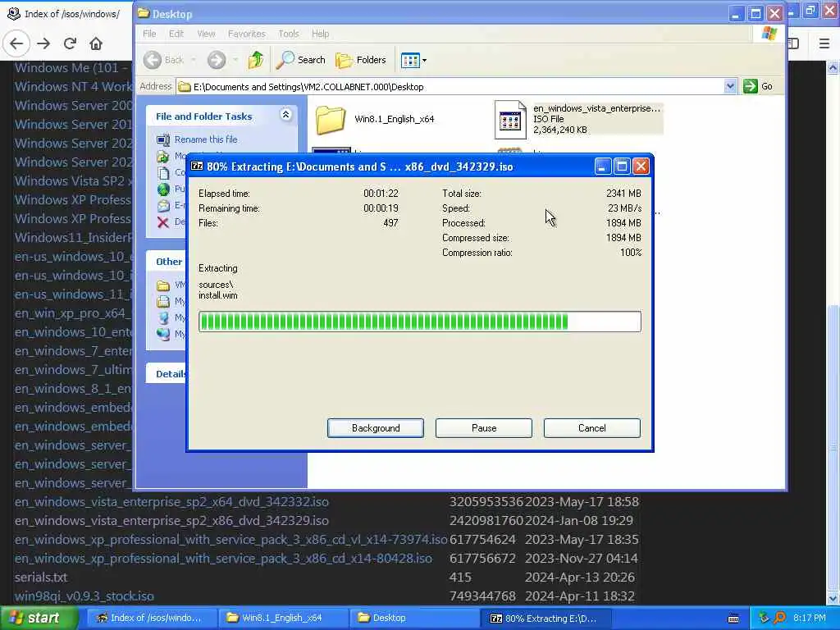Go to browser home page

[x=96, y=43]
